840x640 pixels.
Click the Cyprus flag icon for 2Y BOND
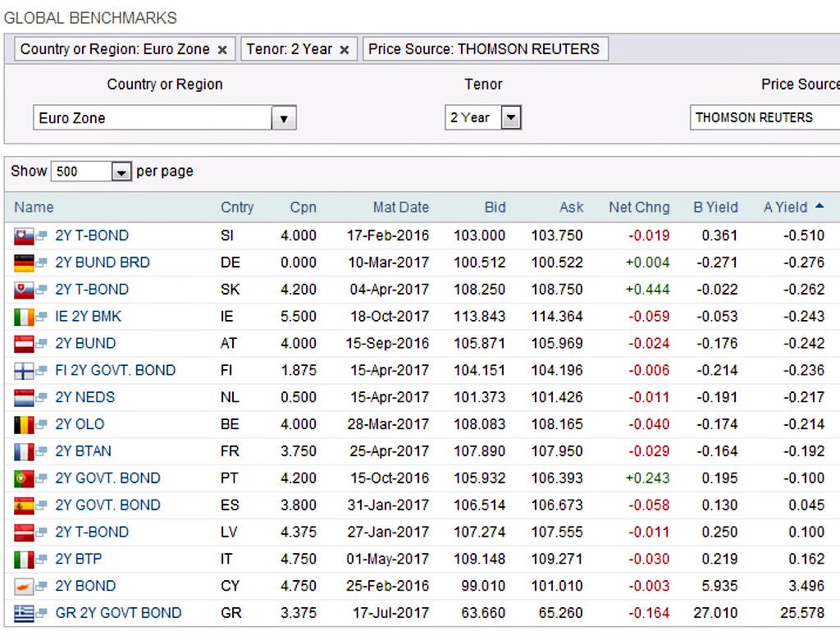tap(24, 587)
